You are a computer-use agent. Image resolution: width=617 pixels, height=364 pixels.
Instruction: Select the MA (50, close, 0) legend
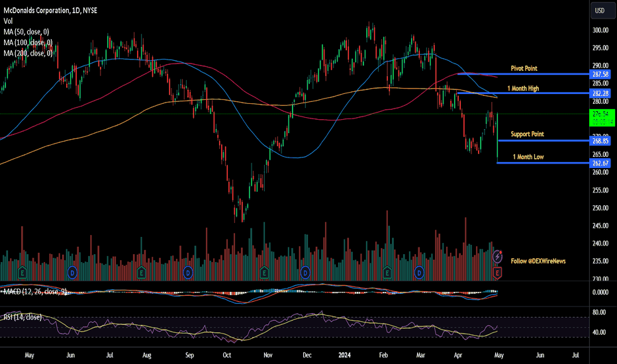coord(26,32)
